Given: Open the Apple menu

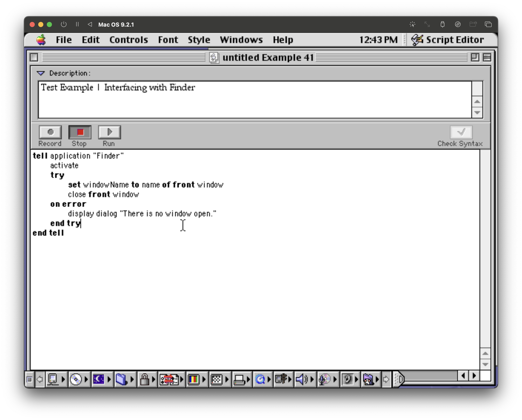Looking at the screenshot, I should point(41,40).
